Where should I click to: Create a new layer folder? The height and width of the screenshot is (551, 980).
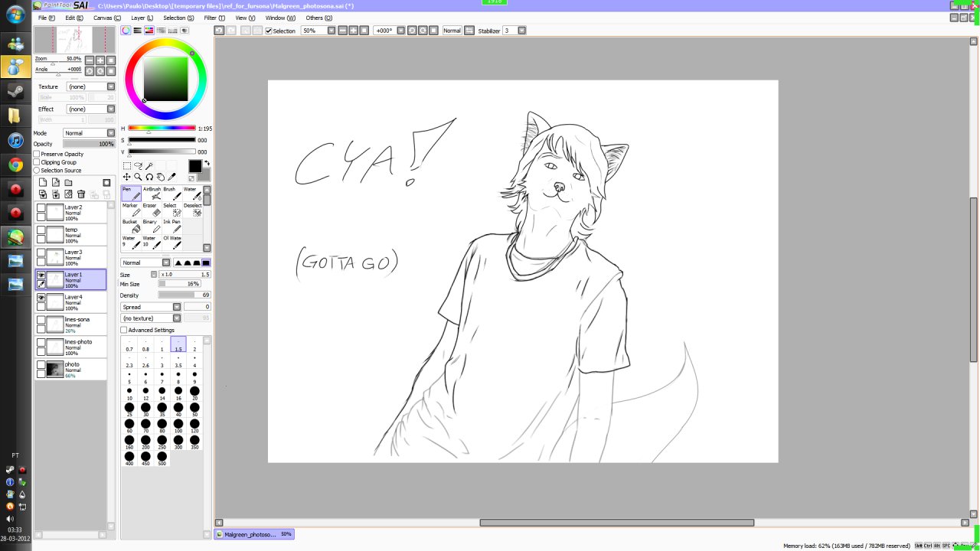coord(68,182)
